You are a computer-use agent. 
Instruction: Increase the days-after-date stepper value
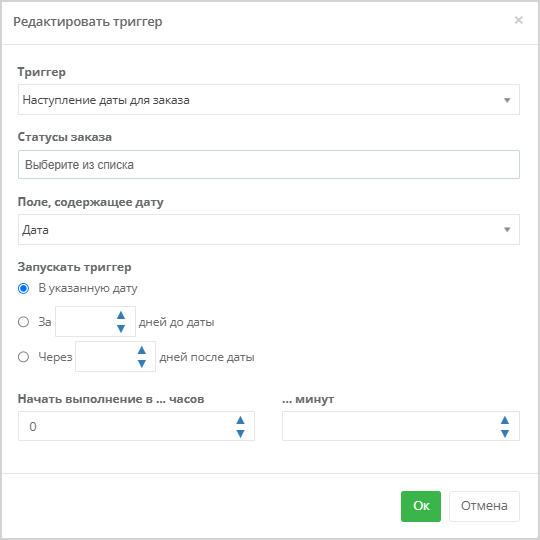coord(142,350)
